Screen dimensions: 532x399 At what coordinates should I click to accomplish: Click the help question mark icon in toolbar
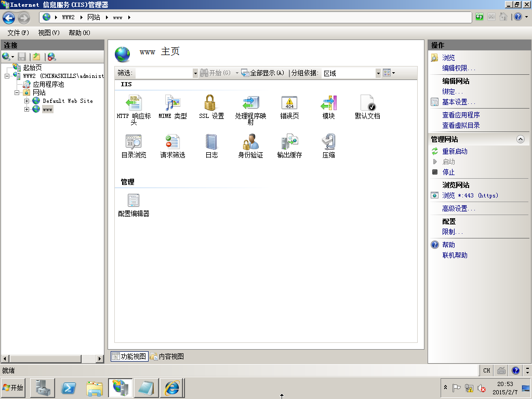click(x=518, y=17)
